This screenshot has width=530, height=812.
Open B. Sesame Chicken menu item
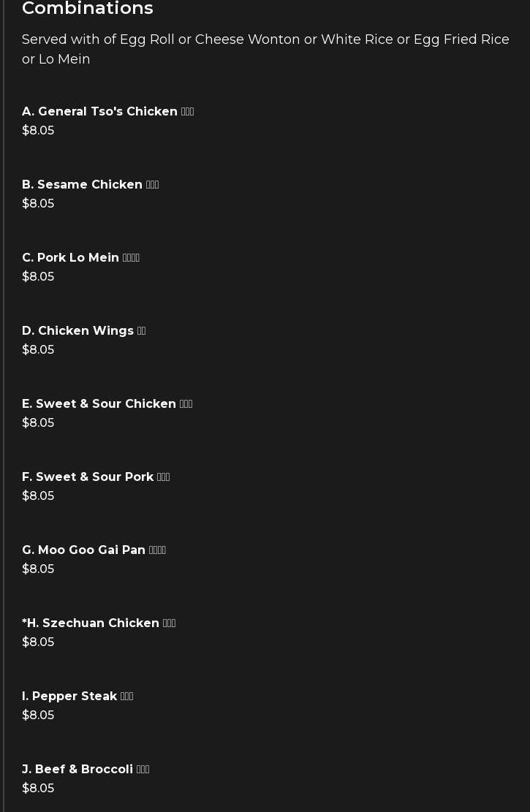[x=90, y=184]
